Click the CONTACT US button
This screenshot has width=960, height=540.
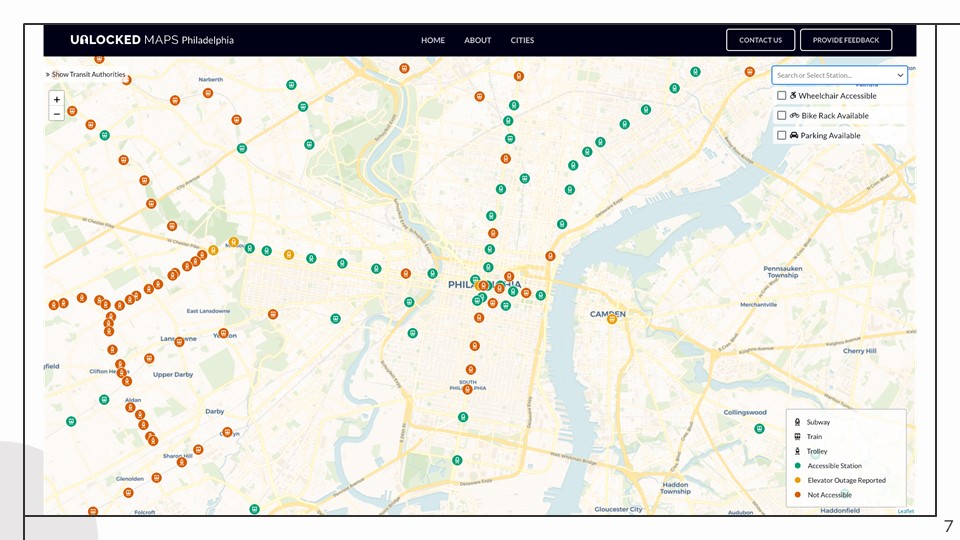coord(760,40)
